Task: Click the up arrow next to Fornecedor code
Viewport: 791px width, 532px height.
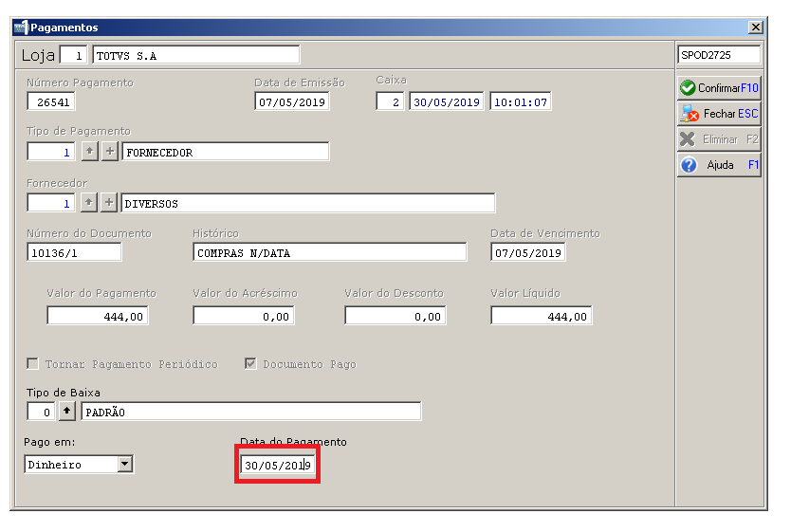Action: click(x=89, y=203)
